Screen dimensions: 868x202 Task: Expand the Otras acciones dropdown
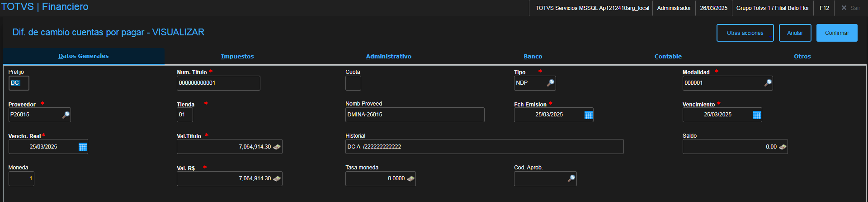745,33
